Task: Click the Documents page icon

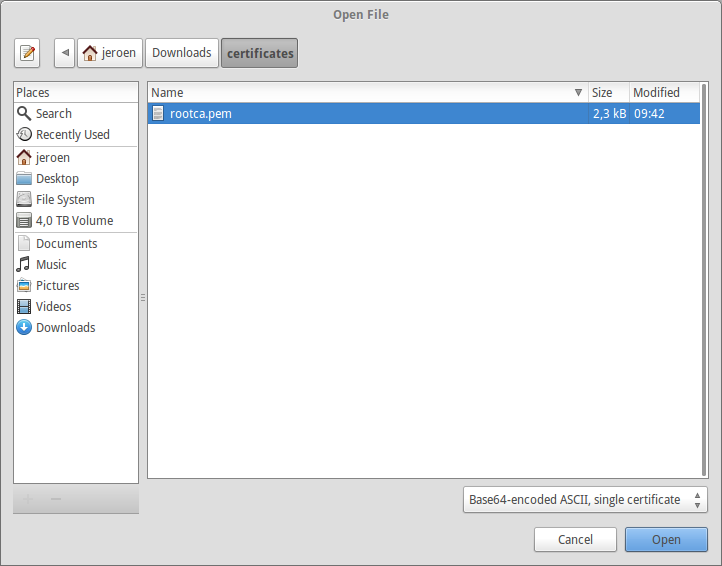Action: 24,244
